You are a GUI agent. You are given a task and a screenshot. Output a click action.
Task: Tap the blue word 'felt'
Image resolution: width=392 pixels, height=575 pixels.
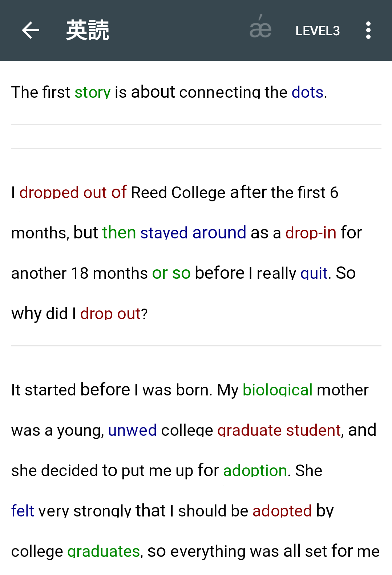coord(23,511)
